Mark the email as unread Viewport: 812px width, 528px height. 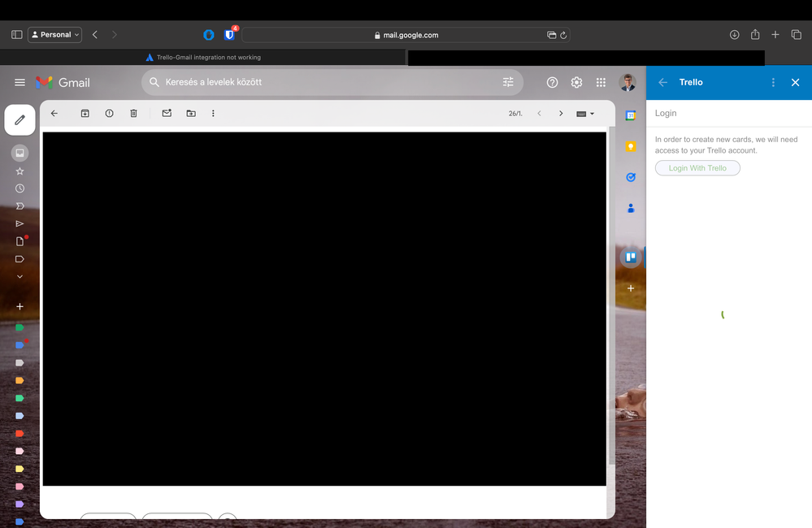(x=167, y=114)
